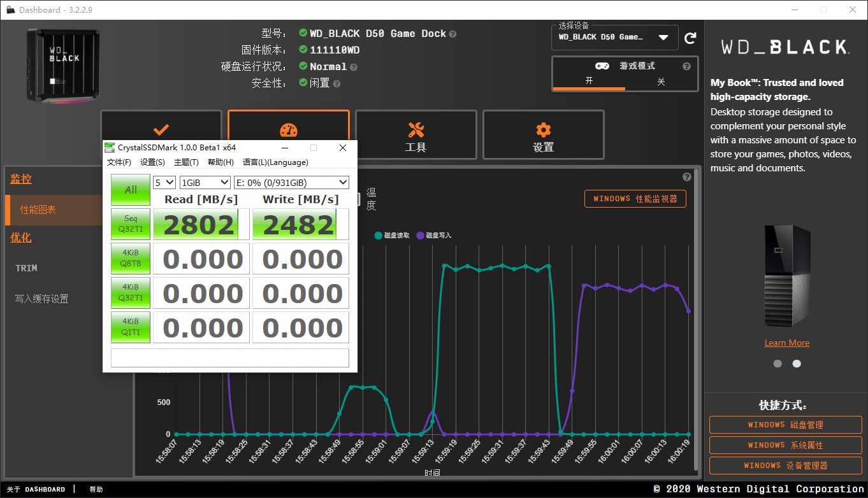Click Dashboard title bar app icon
The height and width of the screenshot is (498, 868).
point(11,10)
